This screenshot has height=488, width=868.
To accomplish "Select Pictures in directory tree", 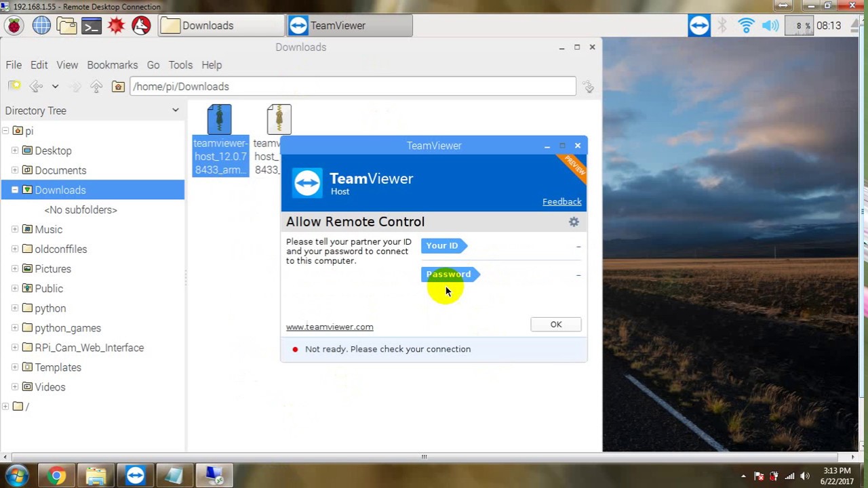I will (x=53, y=269).
